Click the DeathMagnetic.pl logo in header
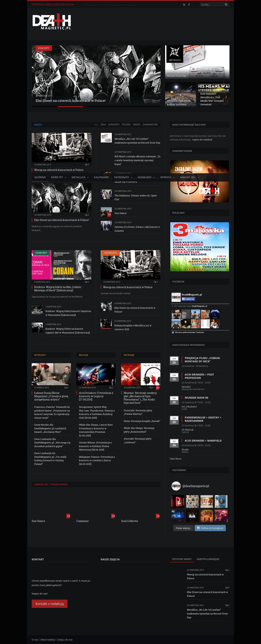The height and width of the screenshot is (644, 261). click(x=52, y=22)
